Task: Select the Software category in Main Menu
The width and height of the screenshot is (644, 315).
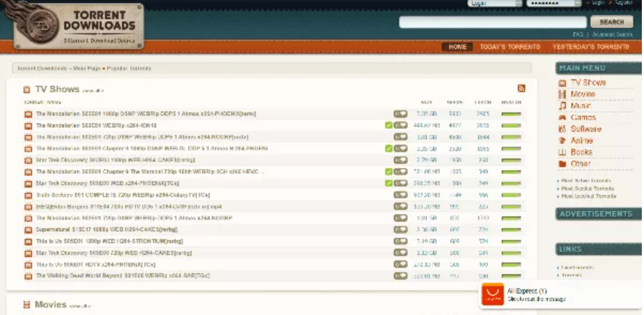Action: point(585,129)
